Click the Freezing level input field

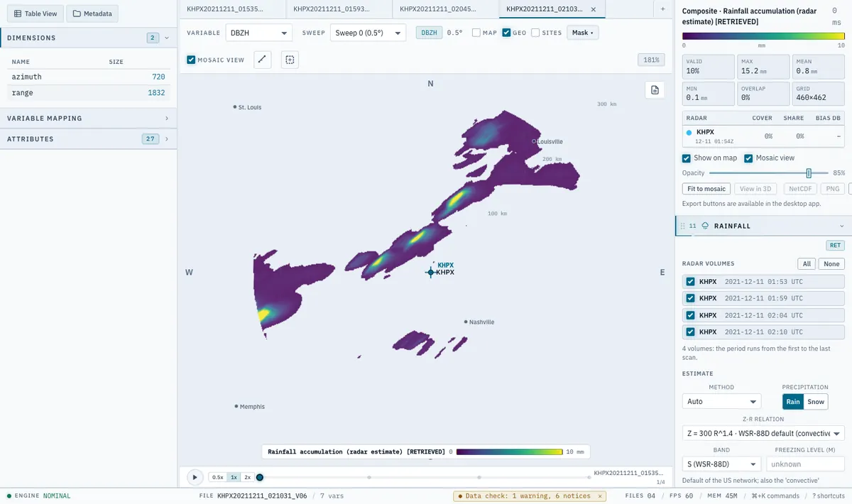click(x=805, y=464)
